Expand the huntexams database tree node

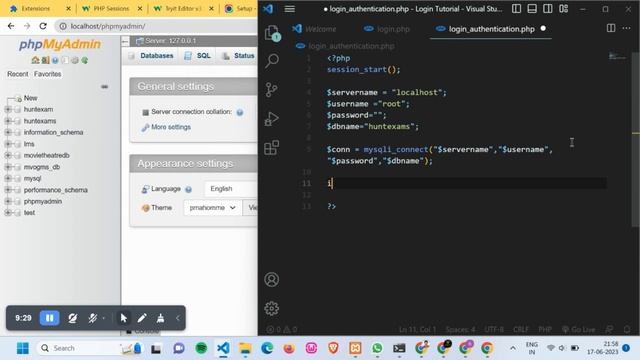8,121
